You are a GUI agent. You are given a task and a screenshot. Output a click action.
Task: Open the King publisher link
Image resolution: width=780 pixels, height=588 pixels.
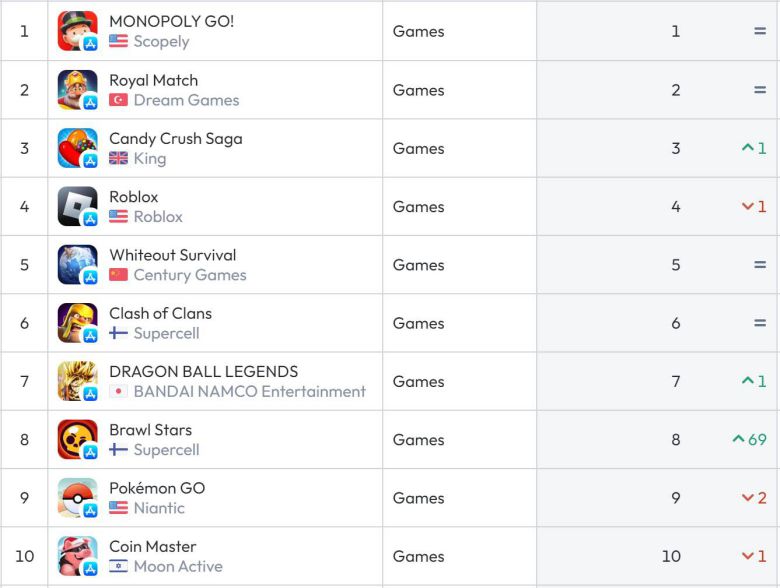click(150, 158)
